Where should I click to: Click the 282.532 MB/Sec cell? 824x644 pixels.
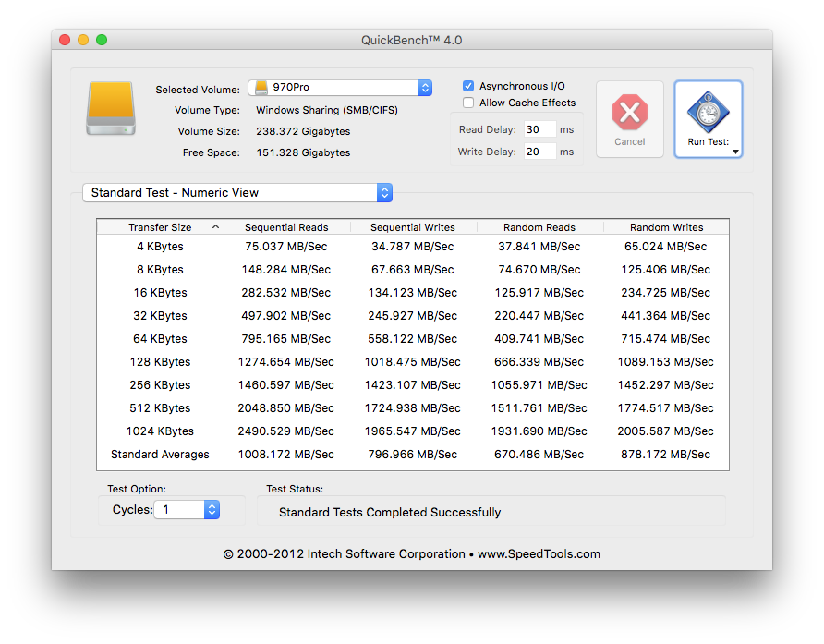click(x=286, y=292)
